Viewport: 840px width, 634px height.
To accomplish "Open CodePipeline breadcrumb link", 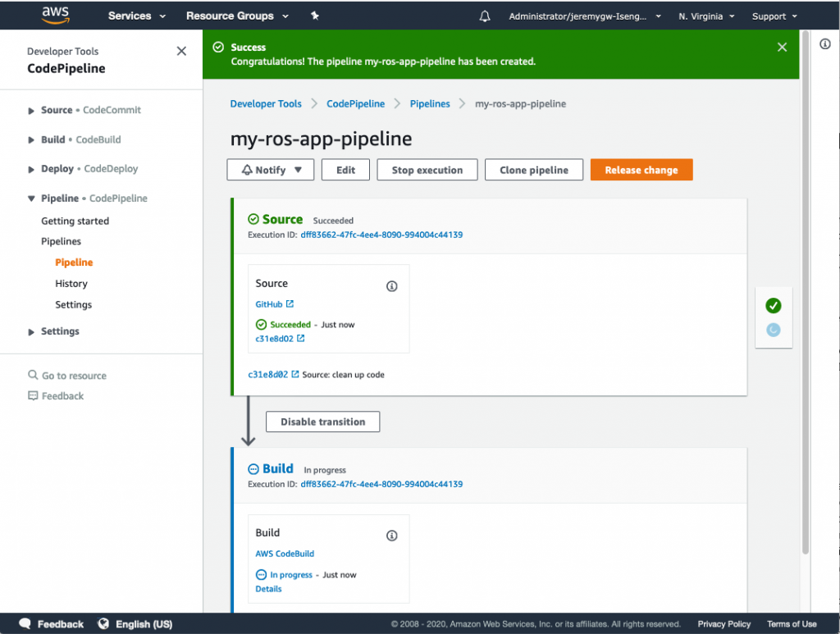I will coord(356,103).
